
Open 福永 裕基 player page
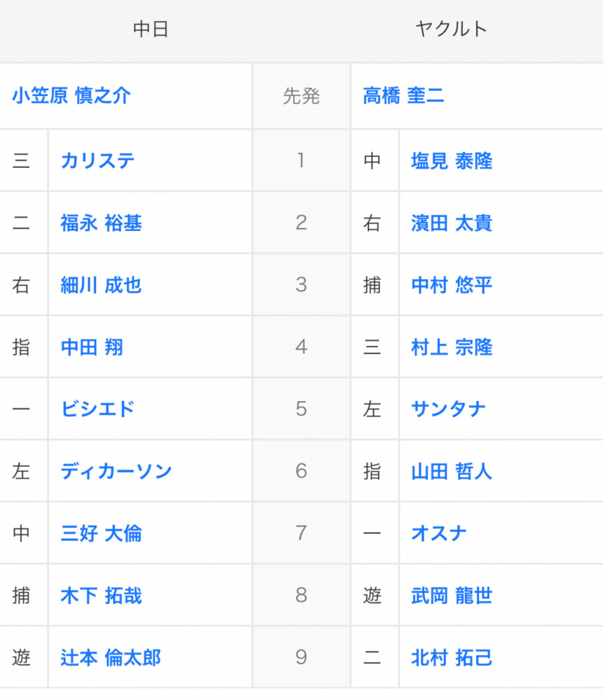[102, 223]
